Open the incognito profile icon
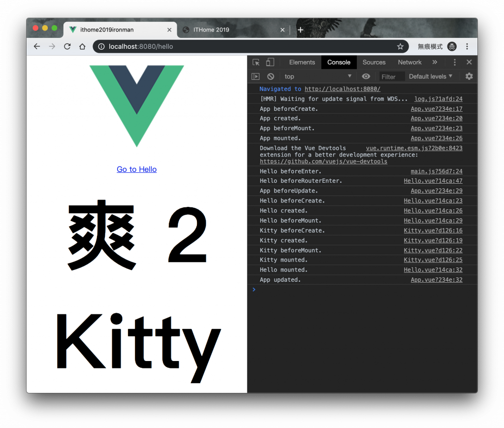The image size is (504, 428). click(x=452, y=47)
